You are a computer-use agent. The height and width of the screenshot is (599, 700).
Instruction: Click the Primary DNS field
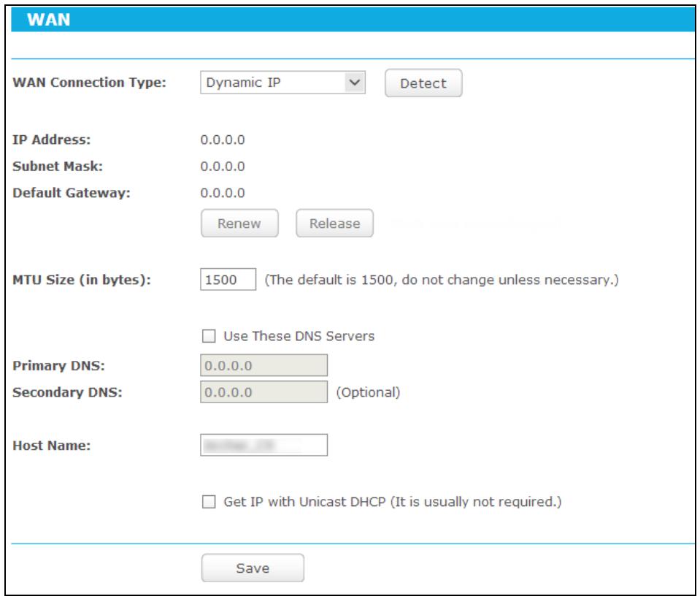coord(264,365)
